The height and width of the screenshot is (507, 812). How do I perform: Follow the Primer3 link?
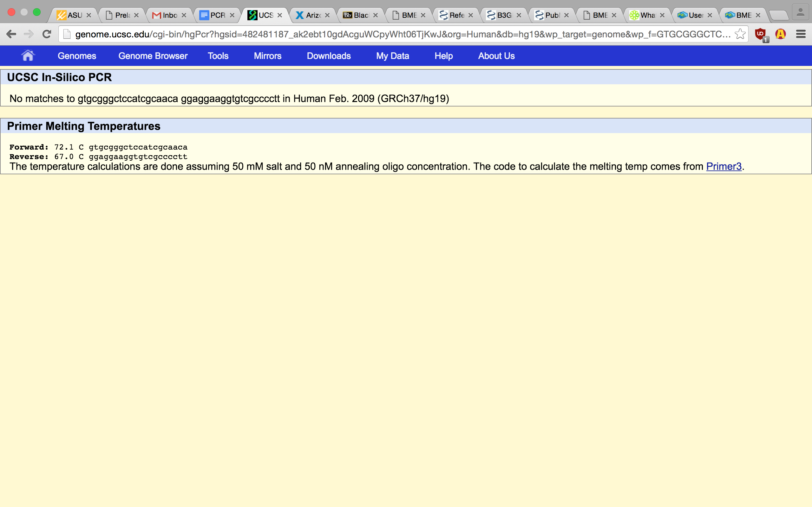tap(724, 166)
